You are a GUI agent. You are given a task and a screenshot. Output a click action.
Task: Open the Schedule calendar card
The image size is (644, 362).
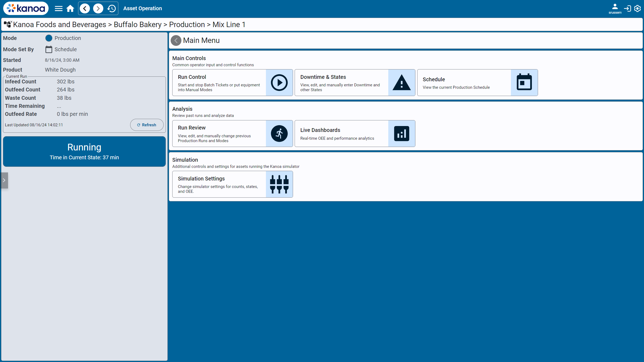[x=477, y=83]
